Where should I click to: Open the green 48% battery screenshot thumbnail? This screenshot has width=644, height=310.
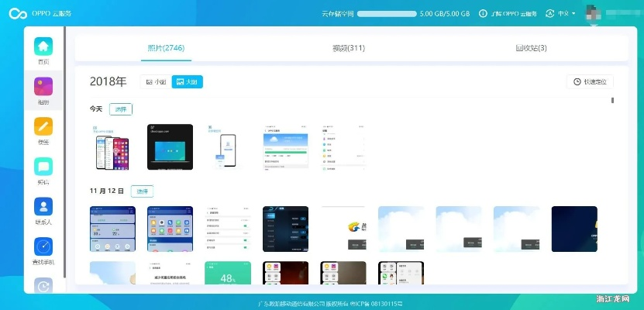click(x=227, y=273)
